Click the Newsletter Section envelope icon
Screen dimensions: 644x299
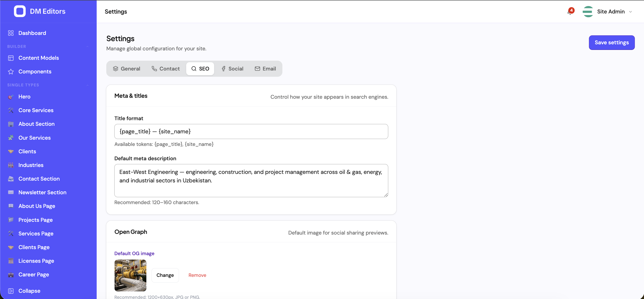click(11, 192)
